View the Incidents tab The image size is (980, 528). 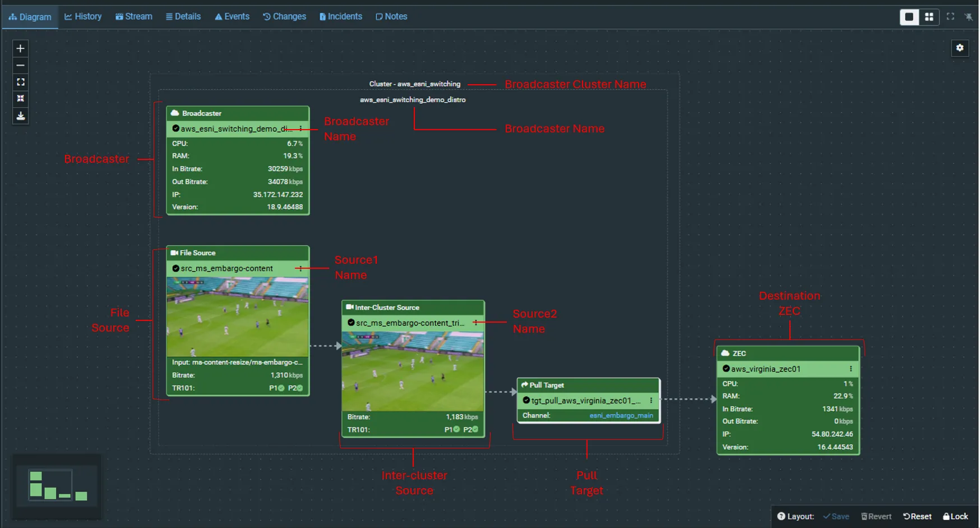pyautogui.click(x=341, y=17)
